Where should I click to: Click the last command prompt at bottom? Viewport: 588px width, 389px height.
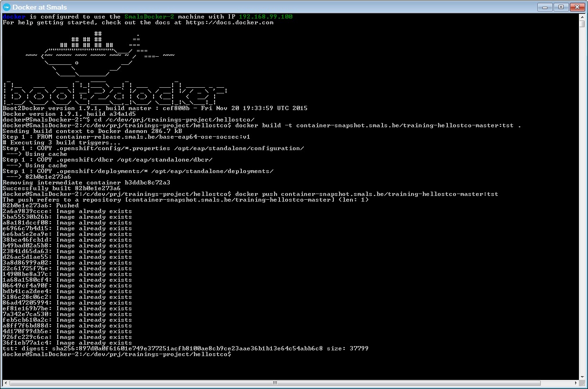[117, 354]
